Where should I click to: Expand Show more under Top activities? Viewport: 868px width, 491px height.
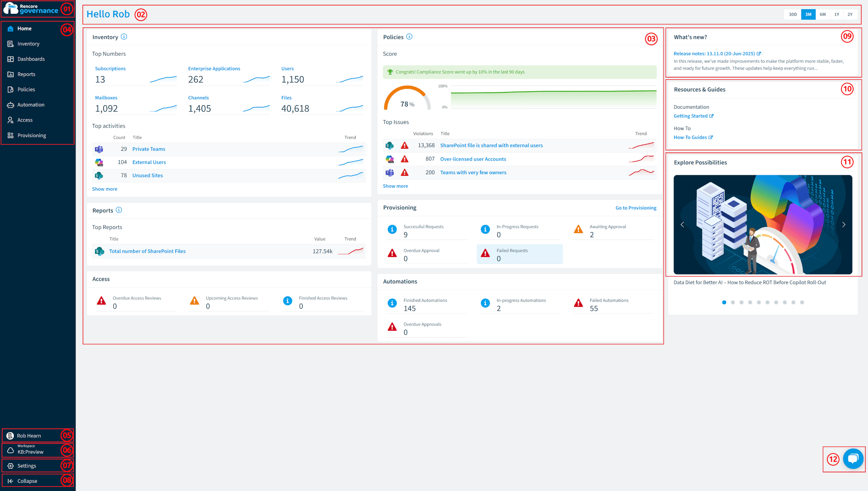(x=105, y=189)
